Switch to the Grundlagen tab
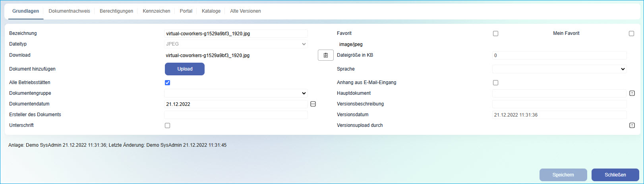Viewport: 644px width, 184px height. tap(25, 11)
